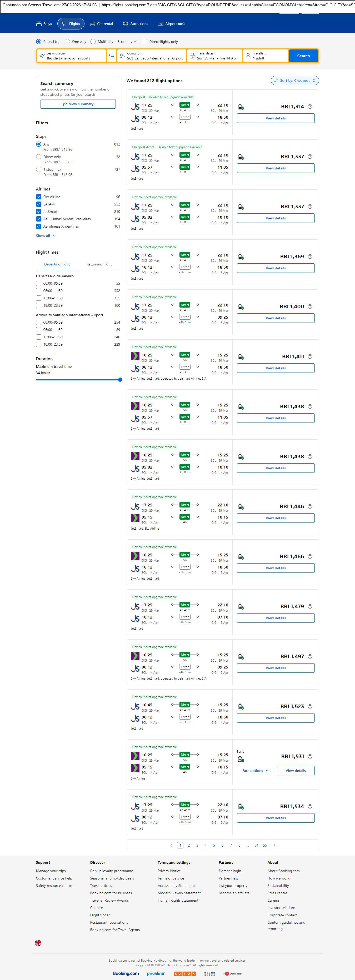Enable Direct flights only checkbox
Screen dimensions: 355x980
[144, 42]
